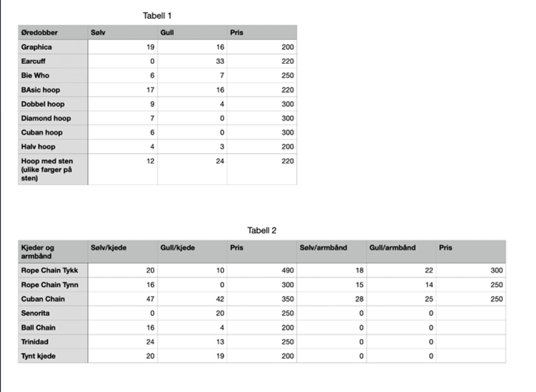Select the Sølv column header in Tabell 1

pyautogui.click(x=122, y=33)
